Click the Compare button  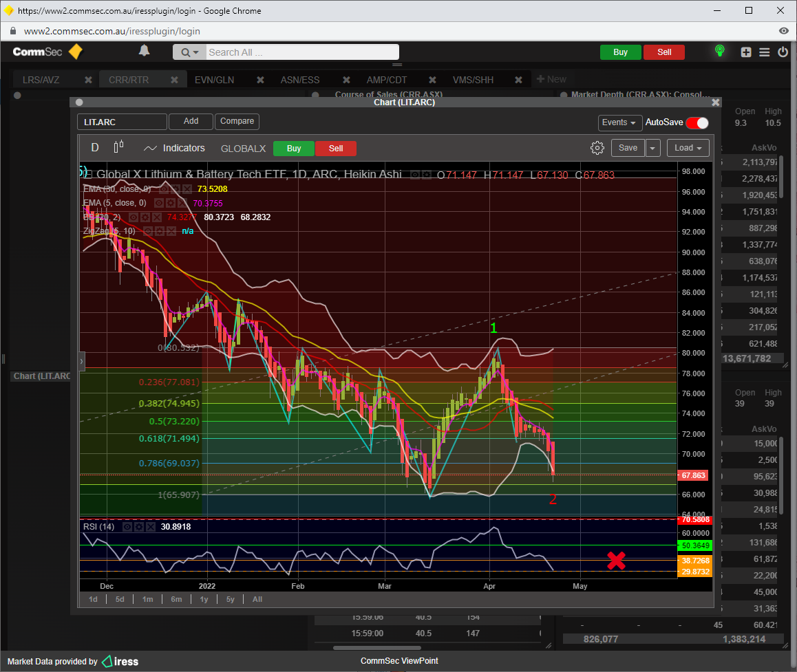click(237, 121)
